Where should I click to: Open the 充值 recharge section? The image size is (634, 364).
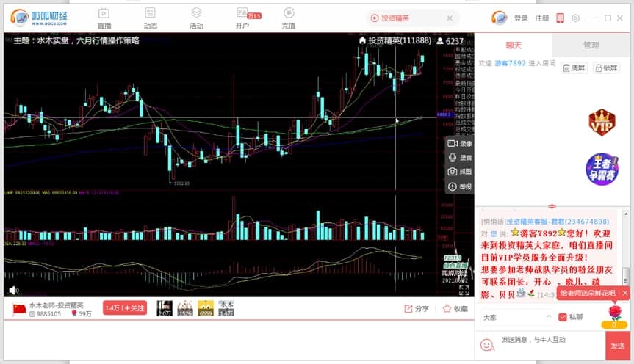[x=288, y=18]
